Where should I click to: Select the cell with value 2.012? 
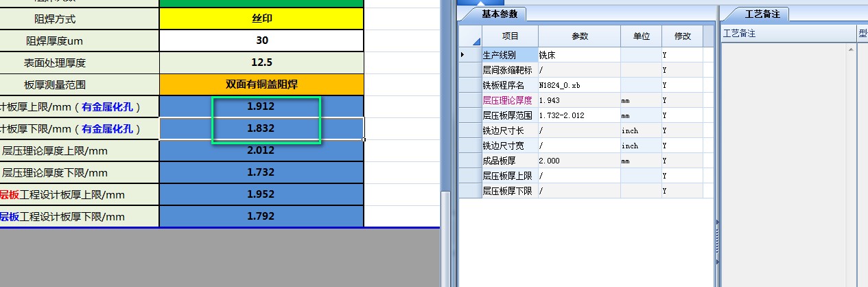tap(261, 150)
